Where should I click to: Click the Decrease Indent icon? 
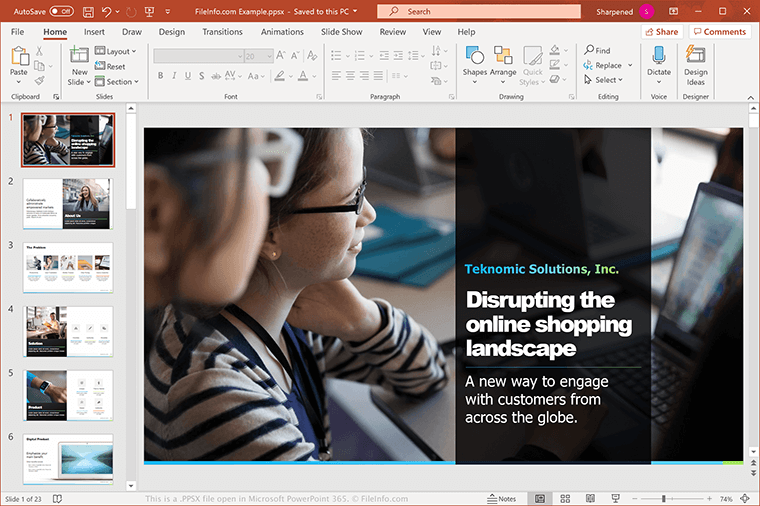(x=384, y=56)
